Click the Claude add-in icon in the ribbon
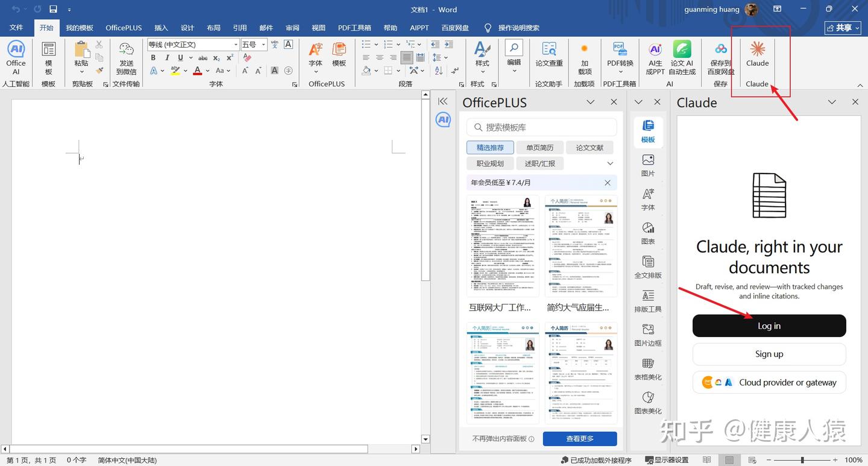The height and width of the screenshot is (466, 868). 757,54
